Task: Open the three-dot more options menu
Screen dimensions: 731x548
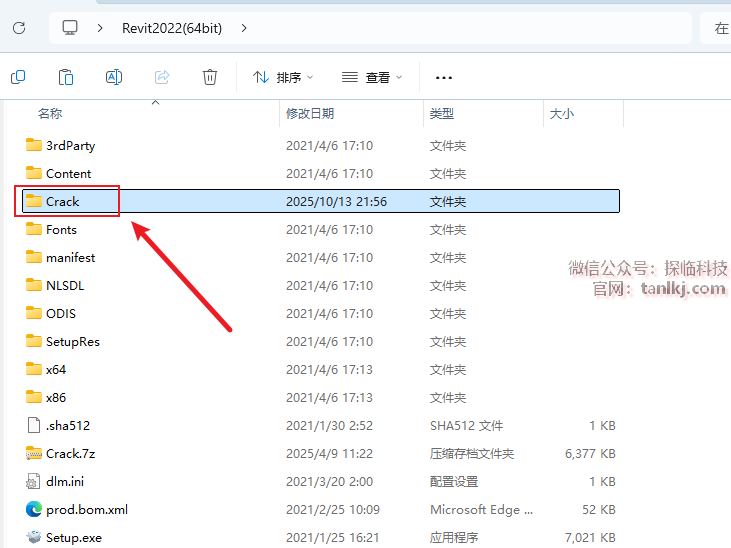Action: [444, 77]
